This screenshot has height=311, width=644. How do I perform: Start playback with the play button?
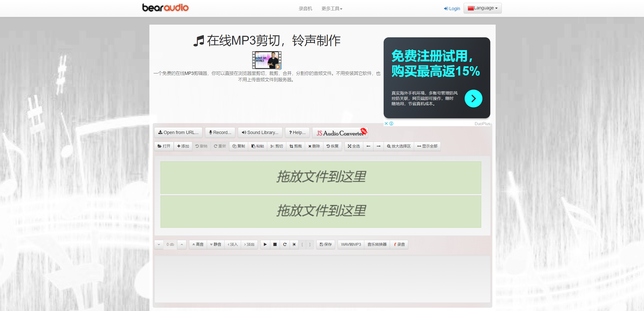(x=265, y=244)
